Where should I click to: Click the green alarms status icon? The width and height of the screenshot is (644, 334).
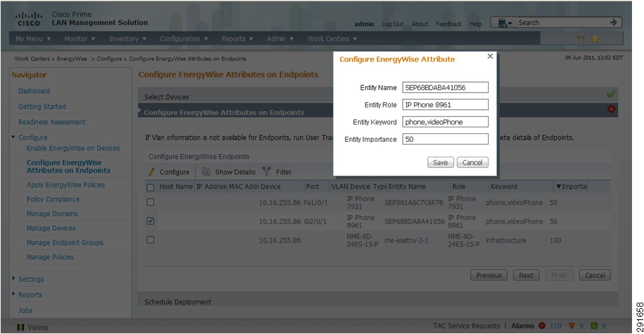click(594, 326)
